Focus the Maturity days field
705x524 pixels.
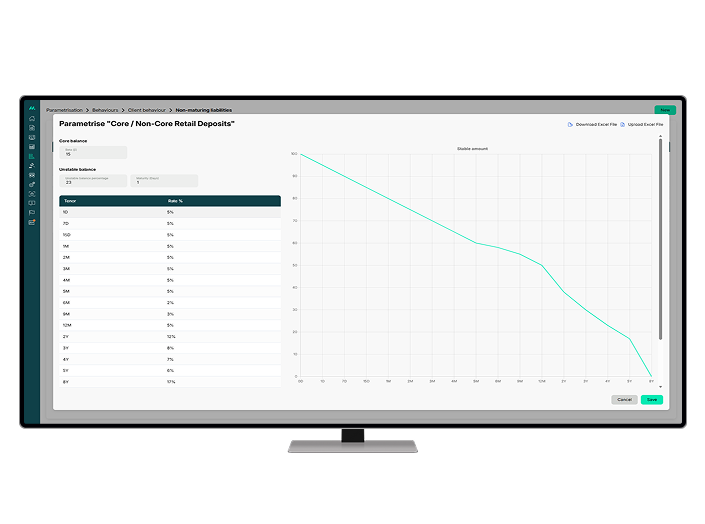pyautogui.click(x=164, y=181)
